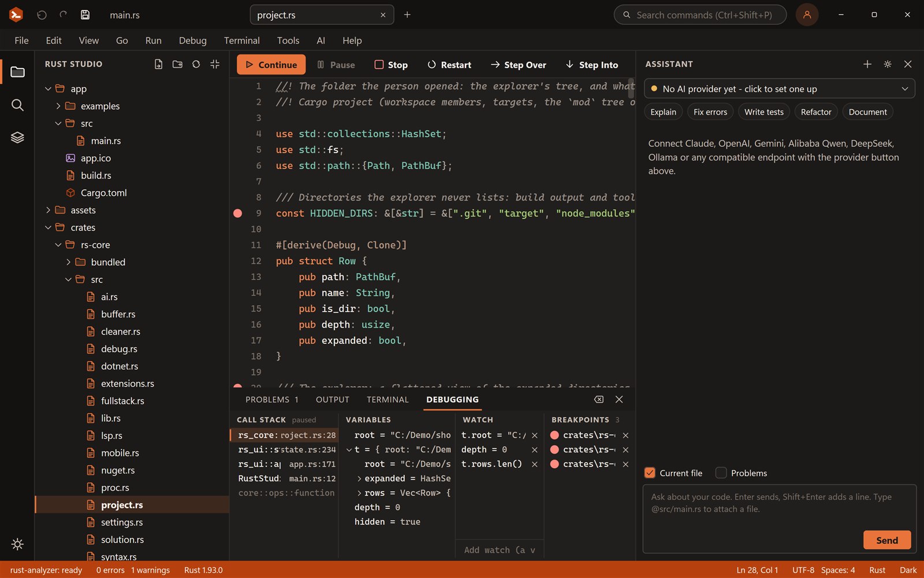Click the redo arrow in the title bar

pos(64,15)
